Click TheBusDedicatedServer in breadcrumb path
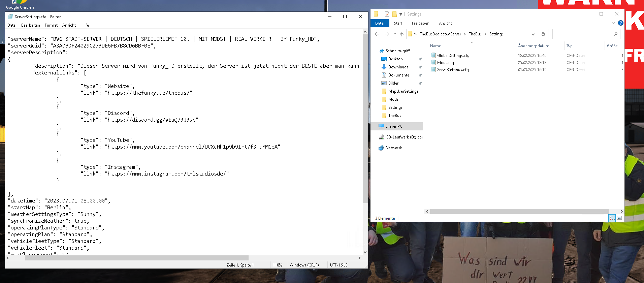The width and height of the screenshot is (644, 283). click(x=440, y=34)
